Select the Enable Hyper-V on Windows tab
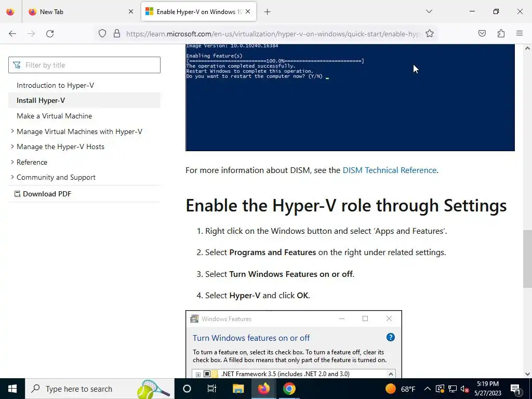The image size is (532, 399). pyautogui.click(x=199, y=11)
